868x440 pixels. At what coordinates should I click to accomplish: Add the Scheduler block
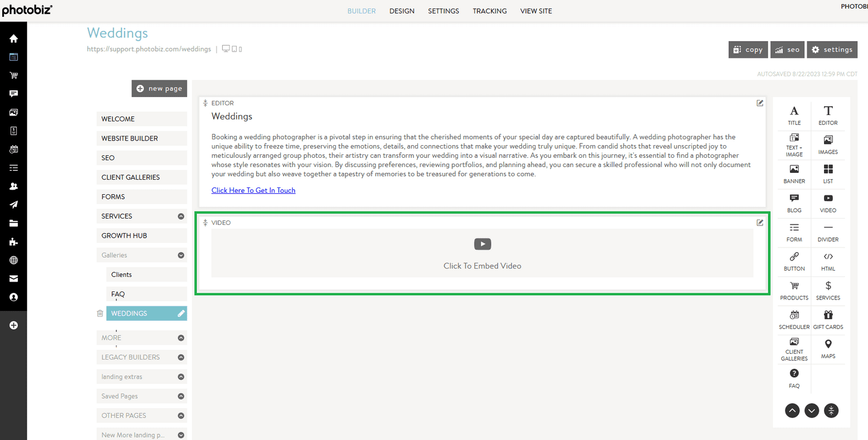794,319
